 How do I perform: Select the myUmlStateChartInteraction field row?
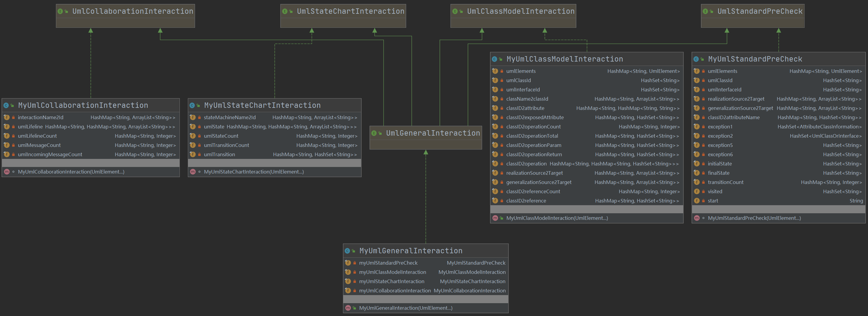[x=426, y=281]
